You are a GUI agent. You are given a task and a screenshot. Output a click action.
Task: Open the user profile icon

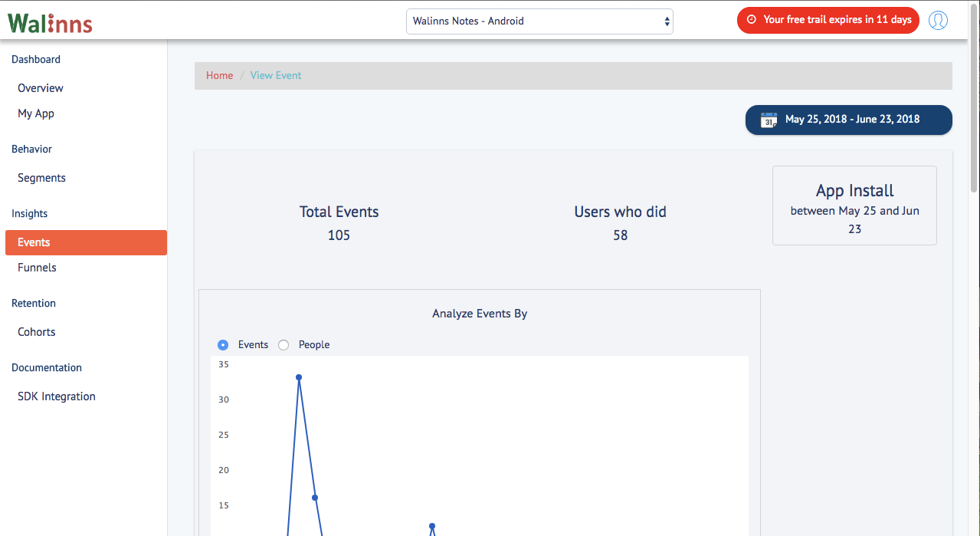938,20
